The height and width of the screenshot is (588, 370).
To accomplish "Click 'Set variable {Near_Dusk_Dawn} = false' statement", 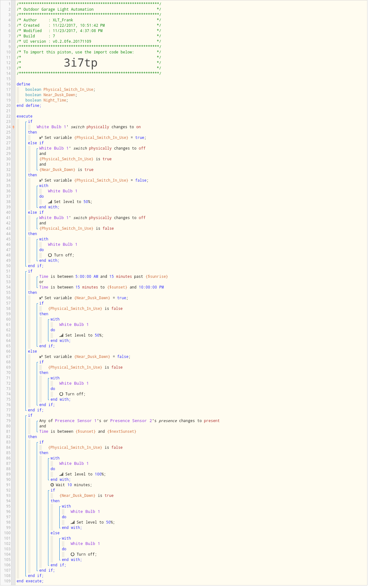I will [85, 357].
